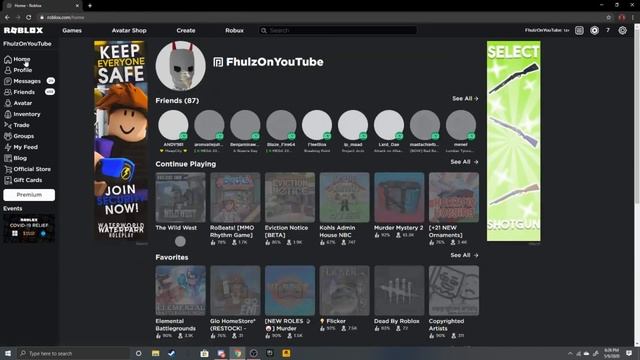Open the settings gear in Roblox header
This screenshot has width=640, height=360.
coord(622,31)
